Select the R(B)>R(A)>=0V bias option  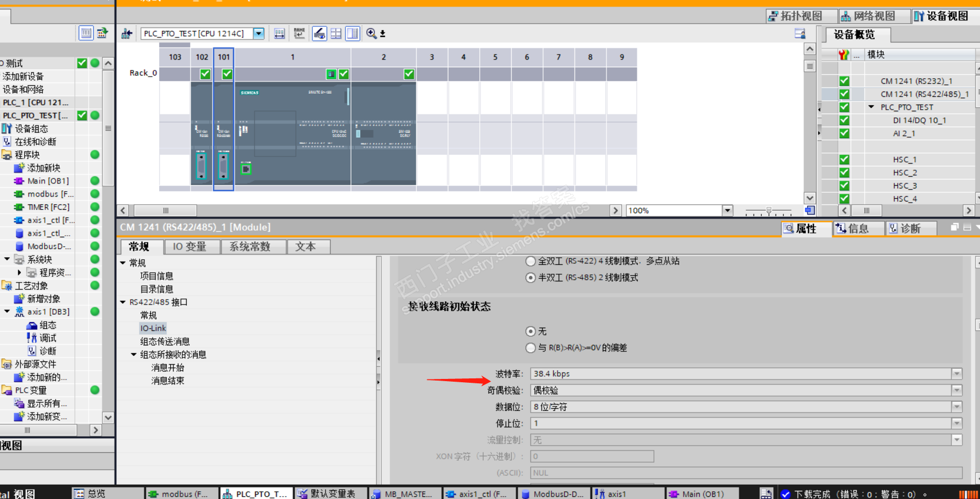[x=530, y=348]
